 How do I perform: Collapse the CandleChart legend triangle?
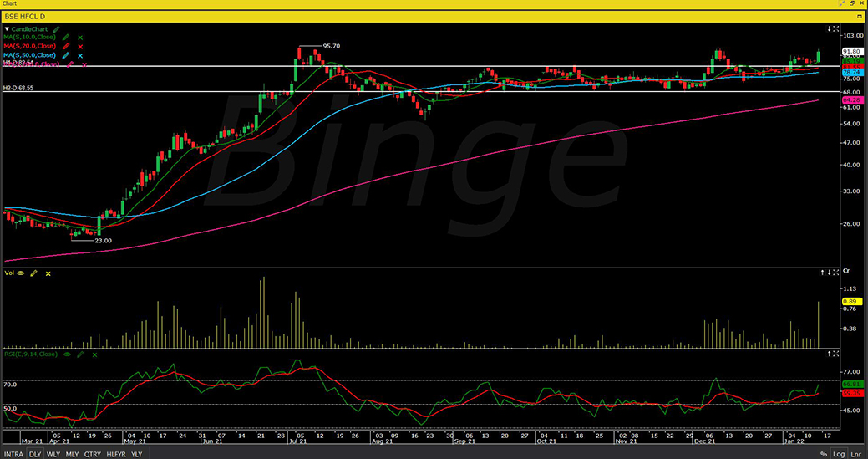[8, 28]
